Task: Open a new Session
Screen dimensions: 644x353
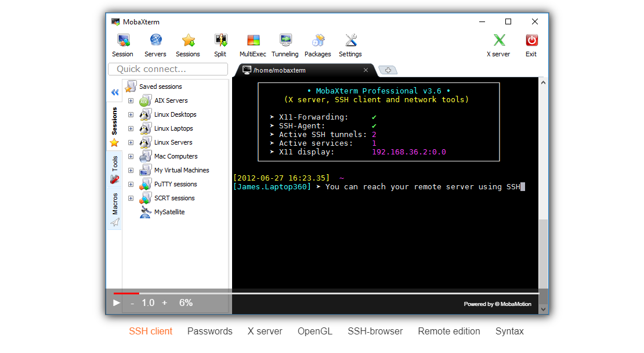Action: [x=122, y=45]
